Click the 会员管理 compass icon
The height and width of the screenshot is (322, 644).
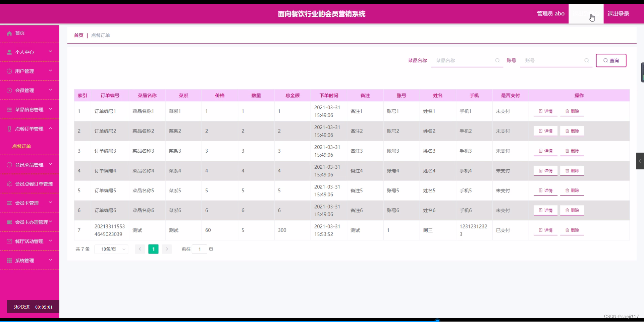click(x=9, y=90)
